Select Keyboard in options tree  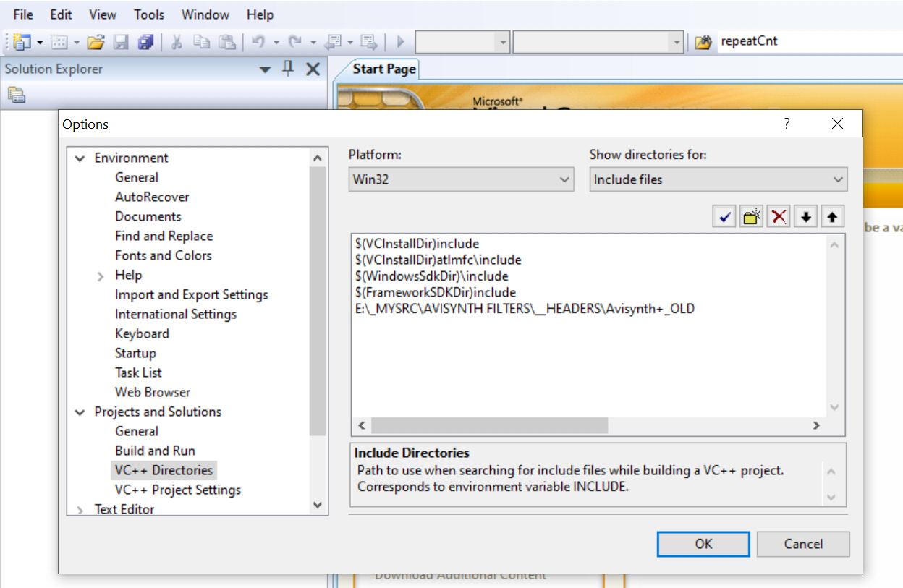pos(142,333)
